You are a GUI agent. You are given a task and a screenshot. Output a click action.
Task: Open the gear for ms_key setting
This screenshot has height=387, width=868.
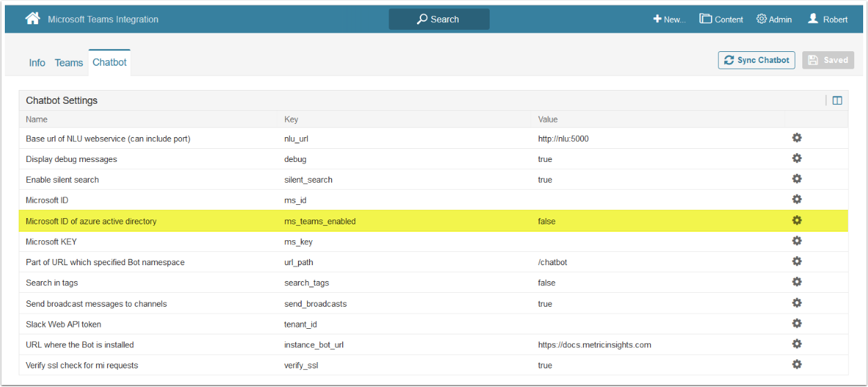pos(797,241)
